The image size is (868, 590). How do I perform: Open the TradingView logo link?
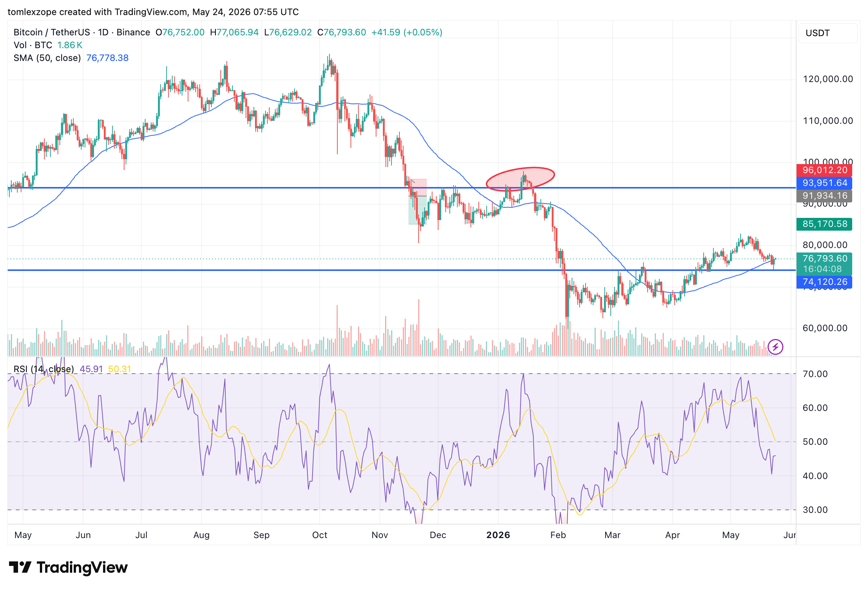pos(68,567)
